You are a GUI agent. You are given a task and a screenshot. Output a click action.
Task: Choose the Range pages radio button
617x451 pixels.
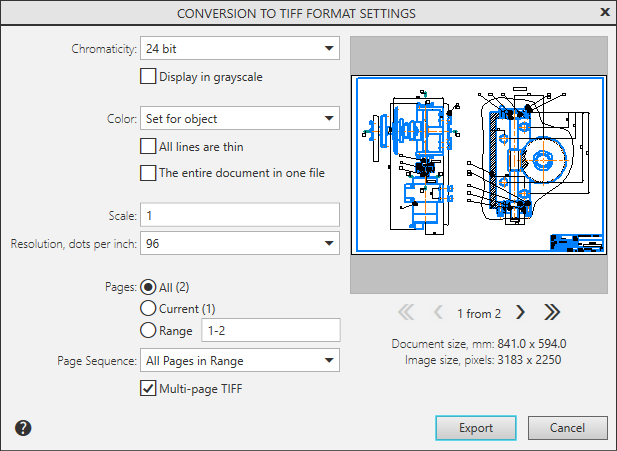coord(149,330)
